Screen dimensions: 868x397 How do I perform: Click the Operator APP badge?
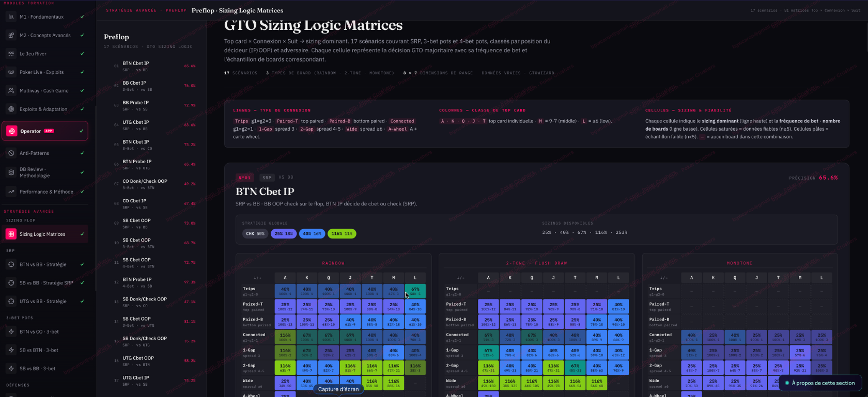pos(49,131)
